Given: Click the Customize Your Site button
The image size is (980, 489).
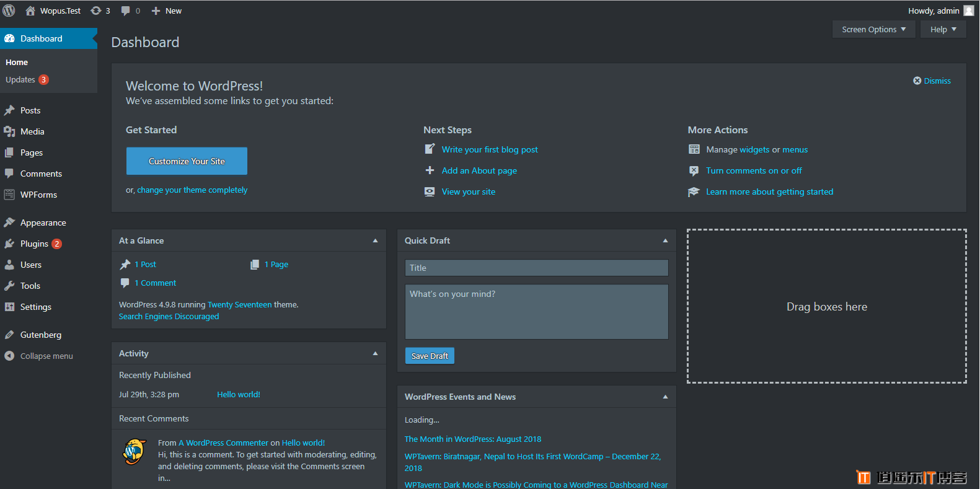Looking at the screenshot, I should point(187,161).
